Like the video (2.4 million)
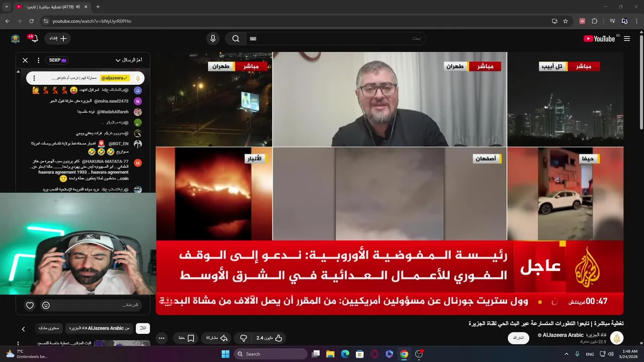644x362 pixels. 269,338
